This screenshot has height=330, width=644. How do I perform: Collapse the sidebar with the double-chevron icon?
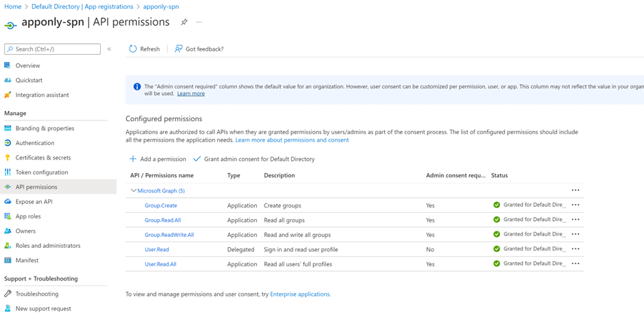click(109, 49)
